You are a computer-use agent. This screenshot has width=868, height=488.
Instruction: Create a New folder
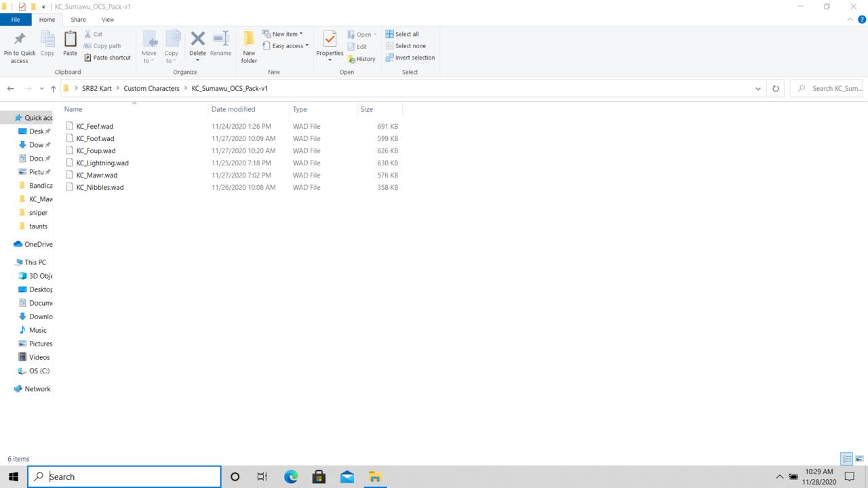(x=249, y=47)
